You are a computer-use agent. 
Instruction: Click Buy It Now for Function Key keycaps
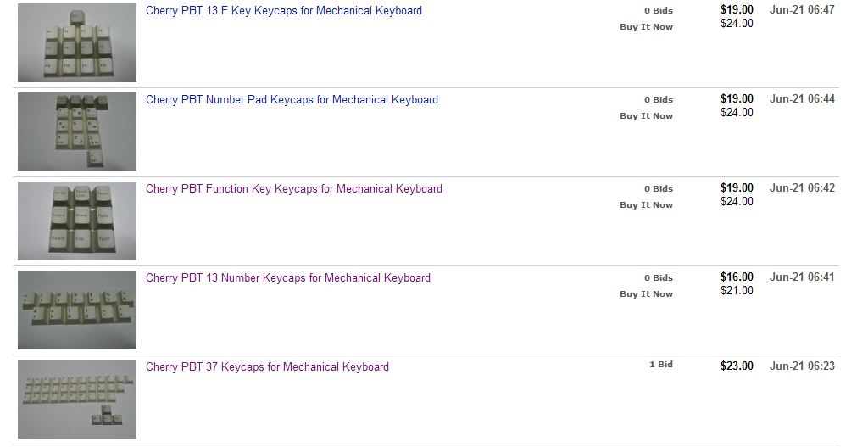646,205
